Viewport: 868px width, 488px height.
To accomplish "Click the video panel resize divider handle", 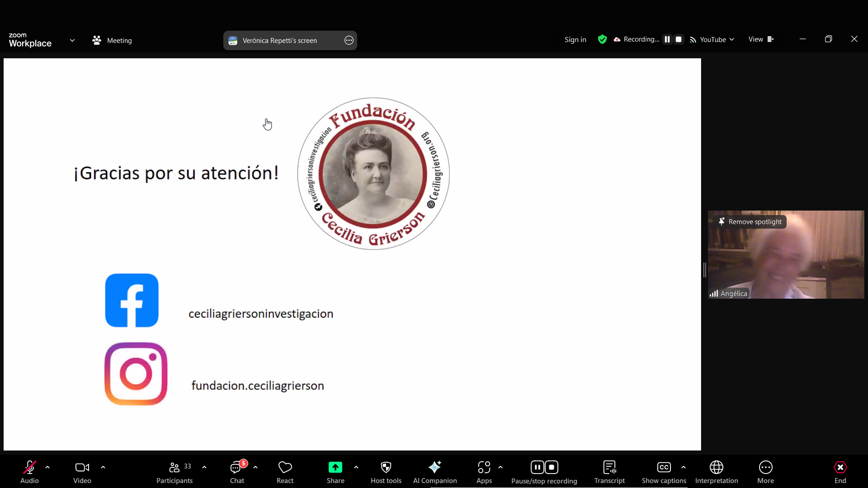I will click(x=704, y=270).
